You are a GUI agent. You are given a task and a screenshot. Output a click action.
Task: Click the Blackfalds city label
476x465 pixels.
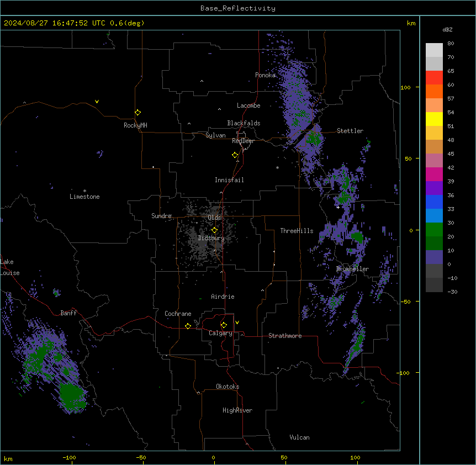tap(244, 123)
